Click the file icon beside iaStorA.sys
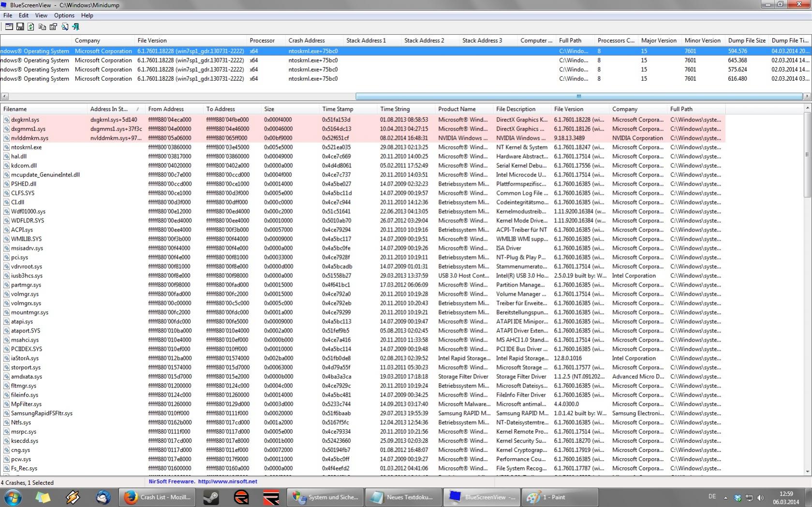 pos(6,359)
